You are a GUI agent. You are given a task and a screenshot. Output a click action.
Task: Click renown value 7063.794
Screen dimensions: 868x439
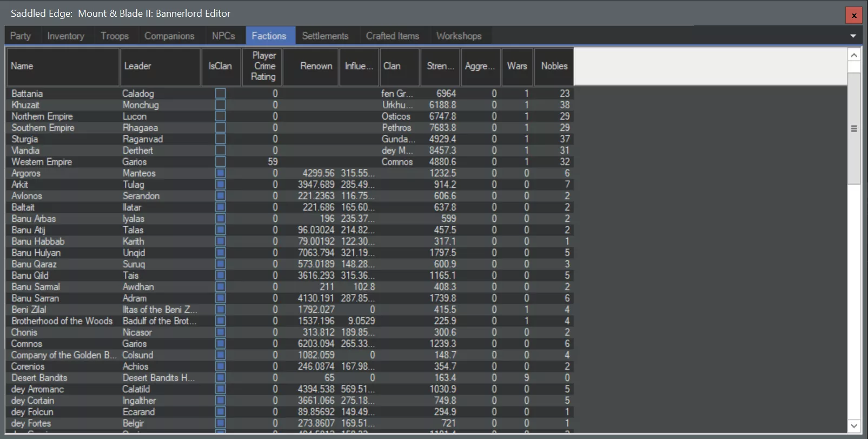click(316, 253)
